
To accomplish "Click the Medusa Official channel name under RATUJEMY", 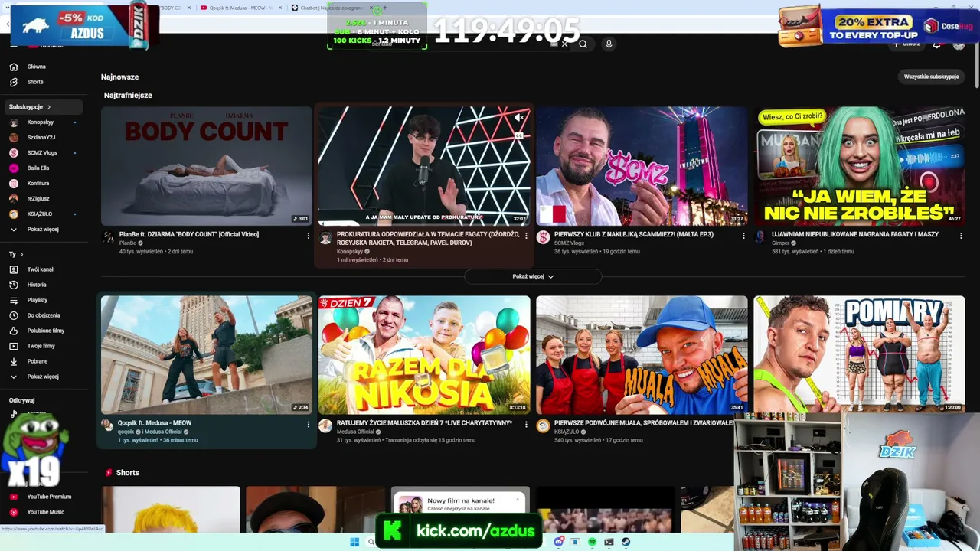I will tap(356, 432).
